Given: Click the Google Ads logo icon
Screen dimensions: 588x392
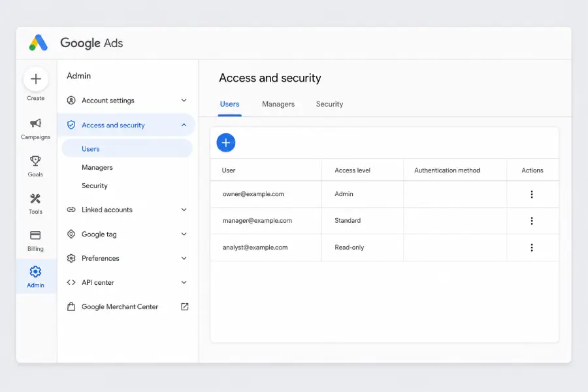Looking at the screenshot, I should pyautogui.click(x=39, y=42).
